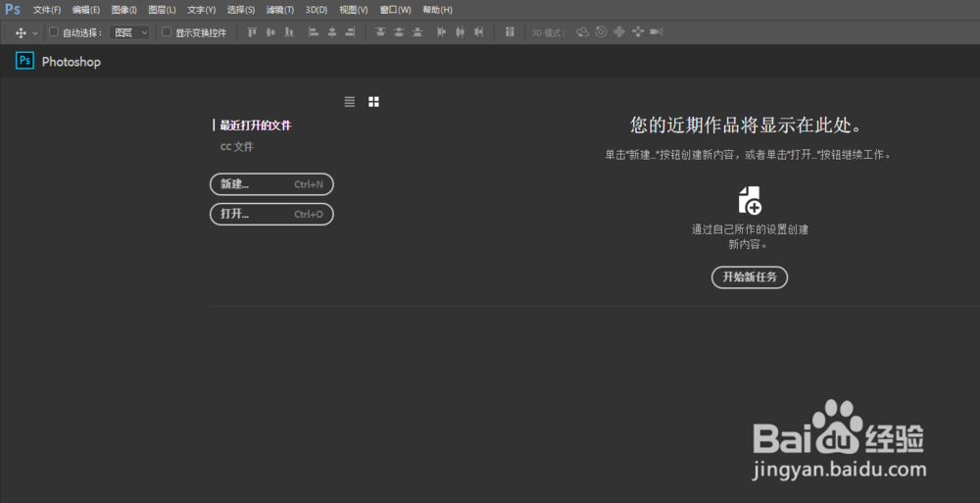Click the new document plus icon
Viewport: 980px width, 503px height.
750,200
